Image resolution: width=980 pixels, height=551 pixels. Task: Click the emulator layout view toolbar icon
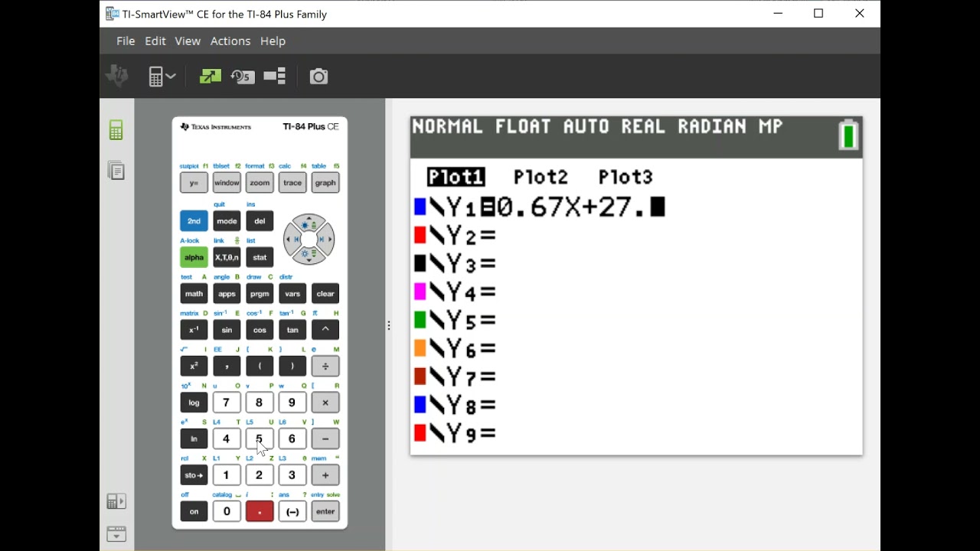pos(275,76)
